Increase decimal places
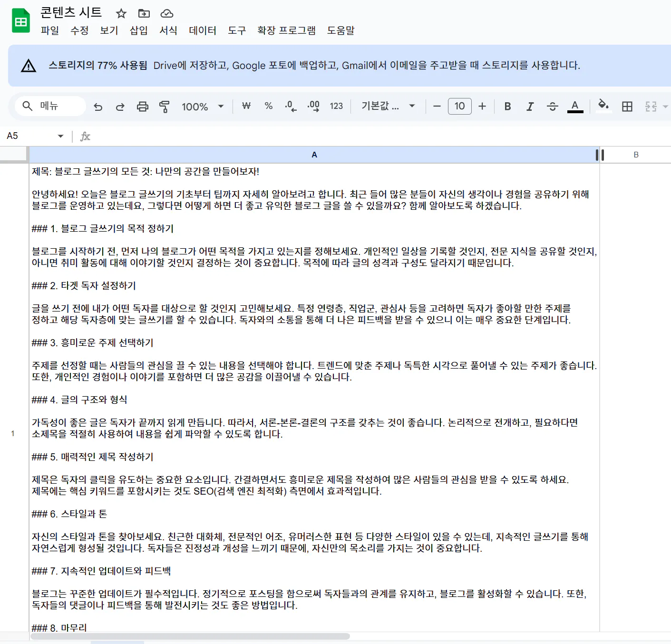Image resolution: width=671 pixels, height=644 pixels. pyautogui.click(x=313, y=106)
